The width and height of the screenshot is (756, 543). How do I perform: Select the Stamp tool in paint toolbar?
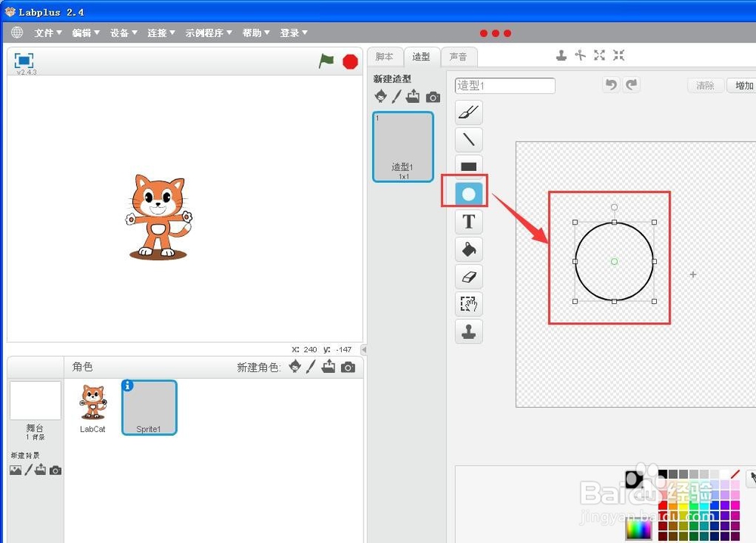pyautogui.click(x=469, y=331)
